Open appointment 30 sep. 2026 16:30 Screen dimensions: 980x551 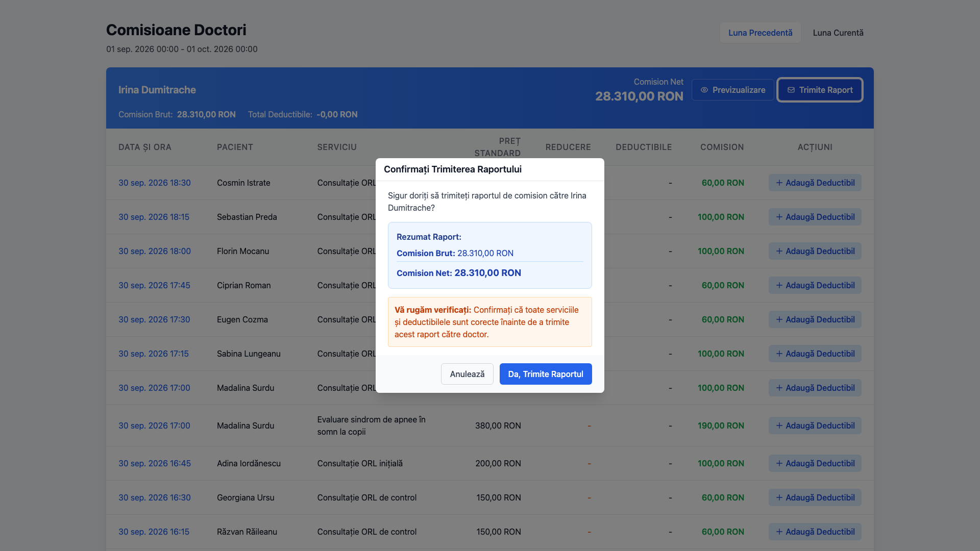coord(155,497)
